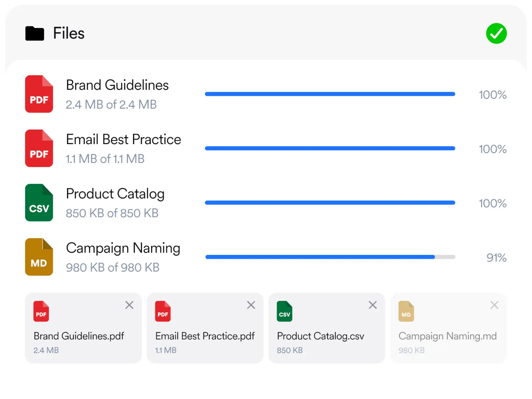Viewport: 532px width, 399px height.
Task: Click the Files header title
Action: (x=69, y=33)
